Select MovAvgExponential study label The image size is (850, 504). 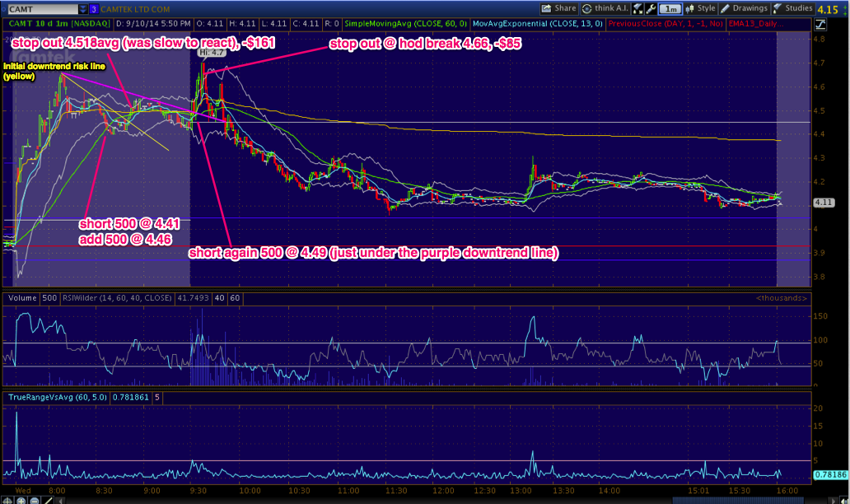pyautogui.click(x=530, y=26)
